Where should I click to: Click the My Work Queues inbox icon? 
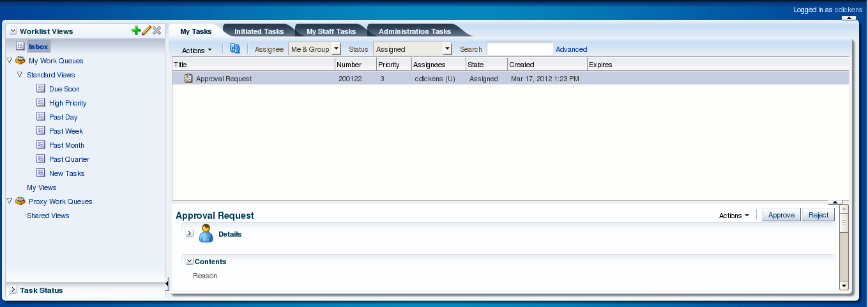20,61
